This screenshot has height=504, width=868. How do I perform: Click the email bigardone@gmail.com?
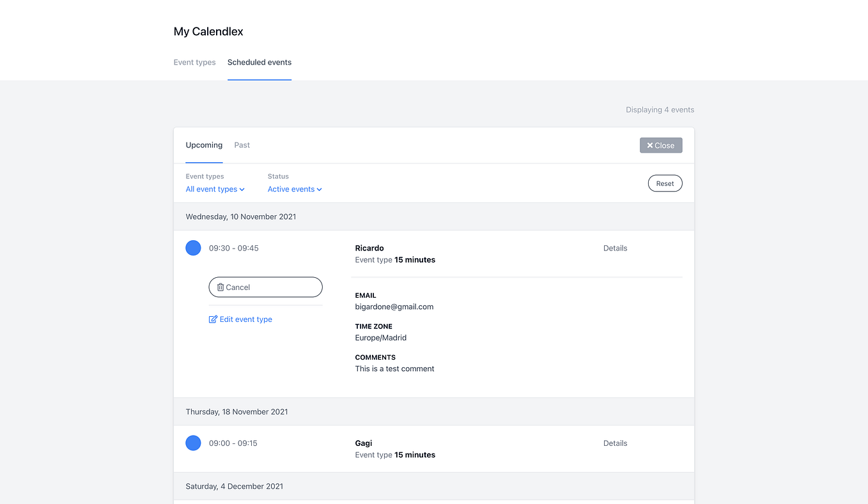tap(394, 307)
